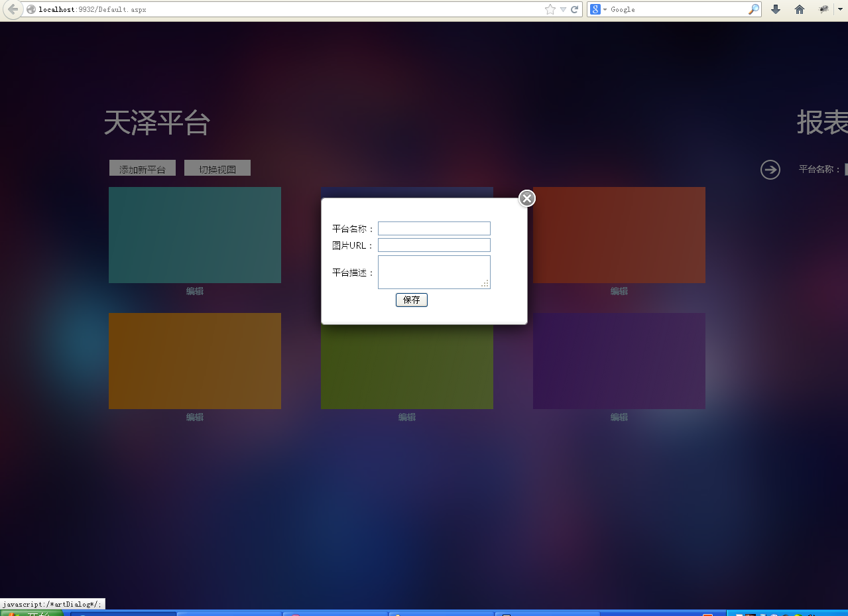The width and height of the screenshot is (848, 616).
Task: Click the search magnifier icon
Action: (754, 9)
